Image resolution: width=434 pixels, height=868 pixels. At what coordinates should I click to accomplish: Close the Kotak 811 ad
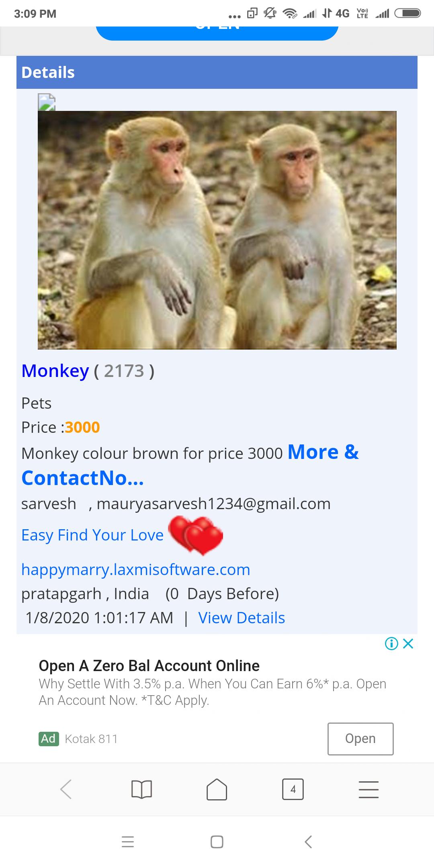[408, 644]
